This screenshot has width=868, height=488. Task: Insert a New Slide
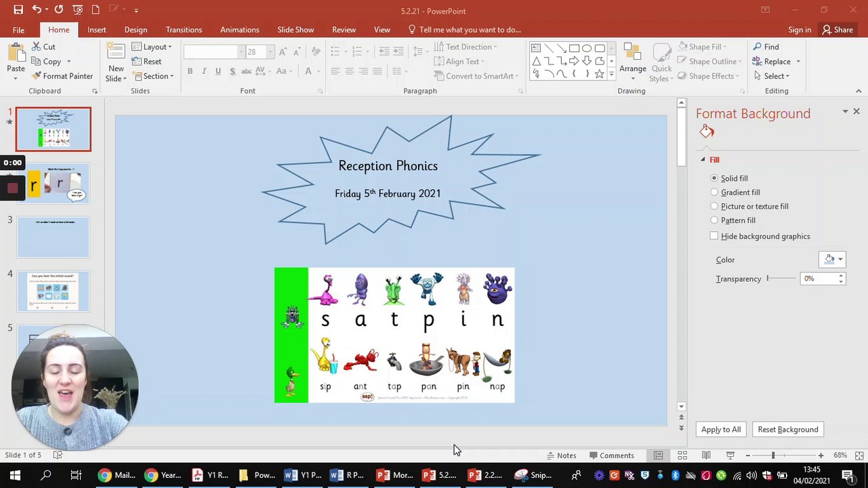116,62
